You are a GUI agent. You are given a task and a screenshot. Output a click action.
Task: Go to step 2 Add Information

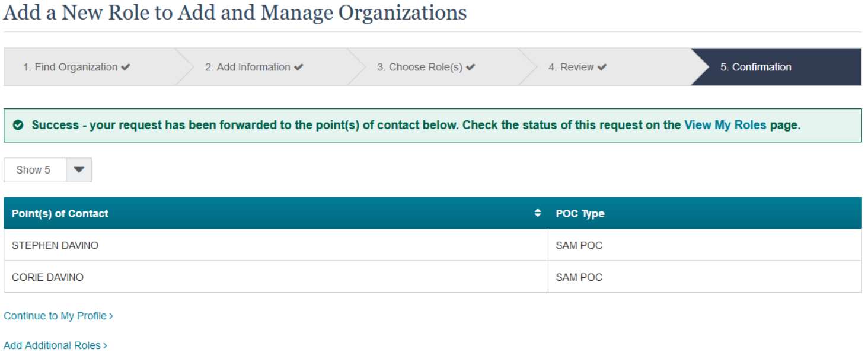tap(248, 68)
